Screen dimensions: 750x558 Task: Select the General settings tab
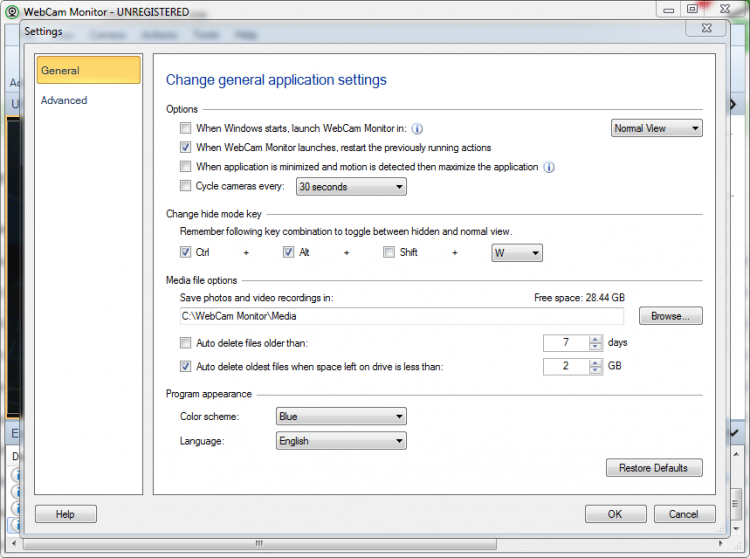[x=88, y=70]
